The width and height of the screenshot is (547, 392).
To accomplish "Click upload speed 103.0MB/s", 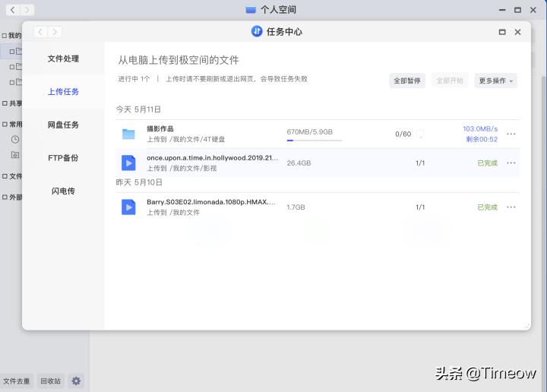I will tap(480, 128).
